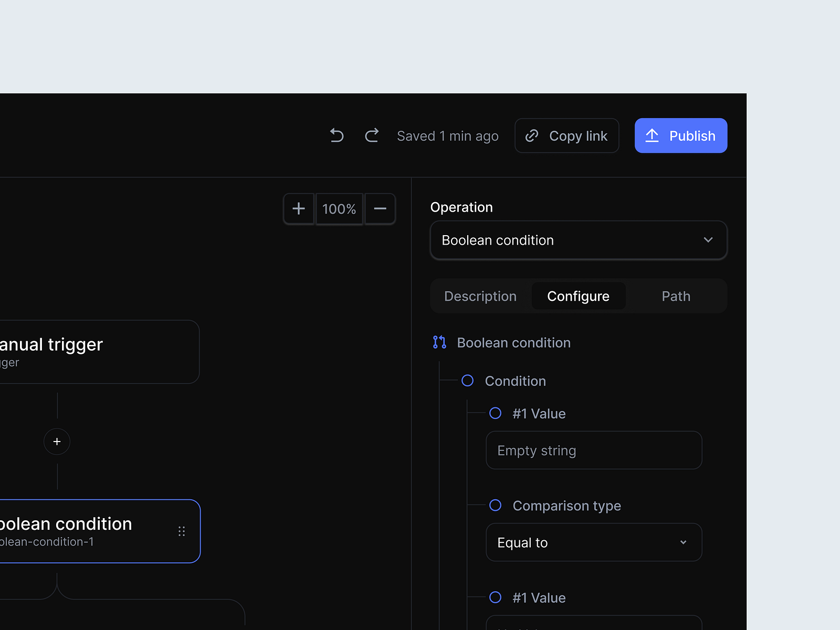Open the Operation dropdown showing Boolean condition
This screenshot has width=840, height=630.
(x=578, y=240)
